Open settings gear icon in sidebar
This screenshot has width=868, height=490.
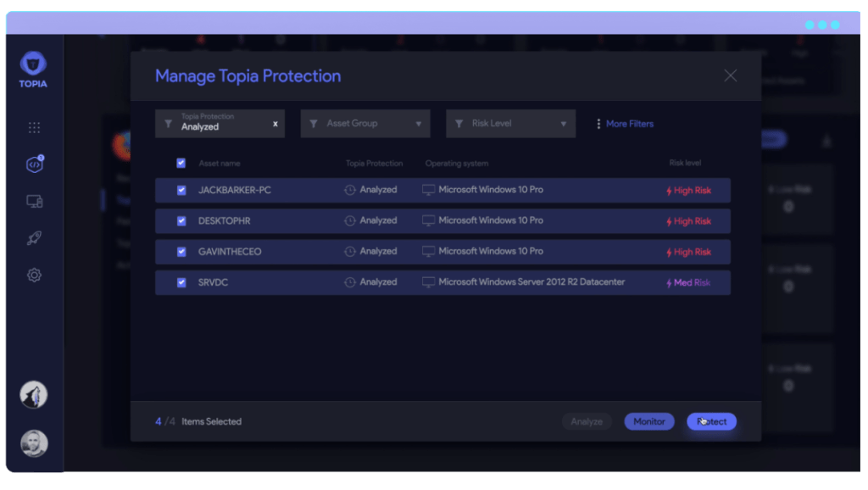[x=34, y=275]
